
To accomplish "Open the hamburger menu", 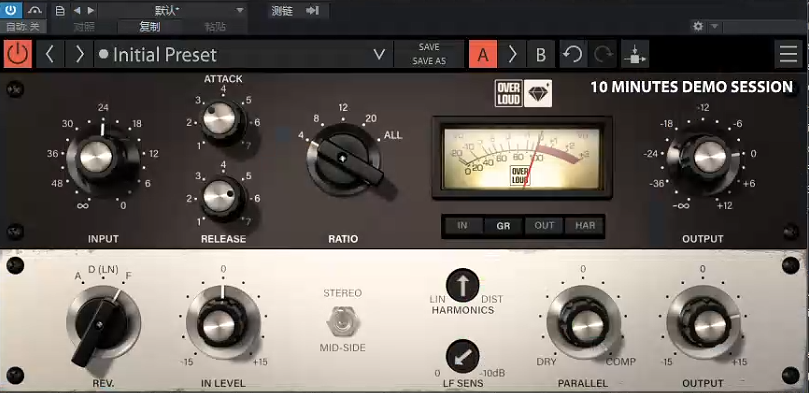I will [788, 54].
